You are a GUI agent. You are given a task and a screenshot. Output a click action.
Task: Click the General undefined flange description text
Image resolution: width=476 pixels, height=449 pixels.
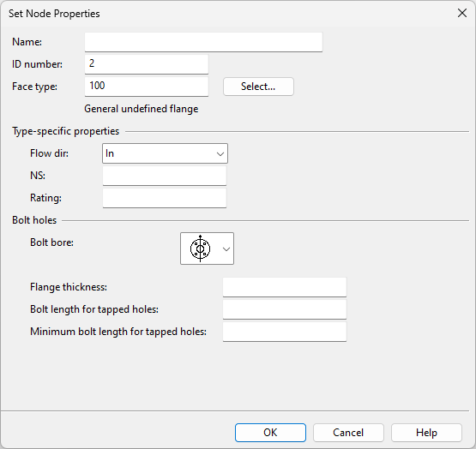142,109
